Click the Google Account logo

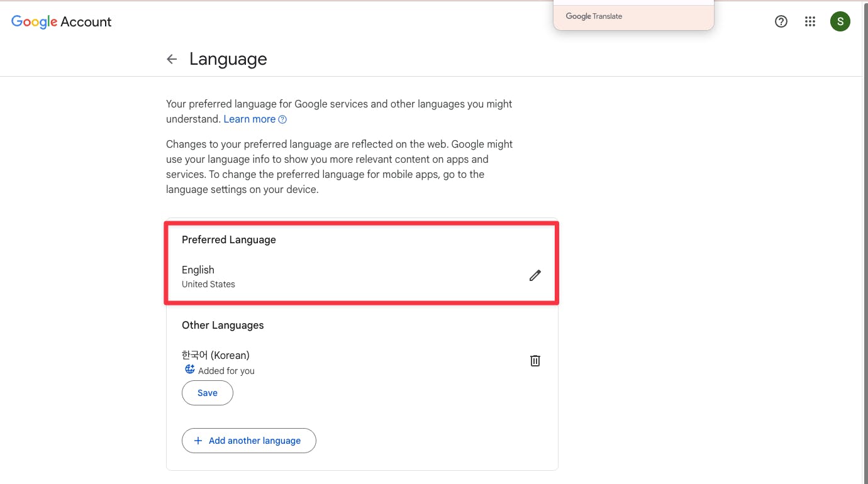click(61, 21)
